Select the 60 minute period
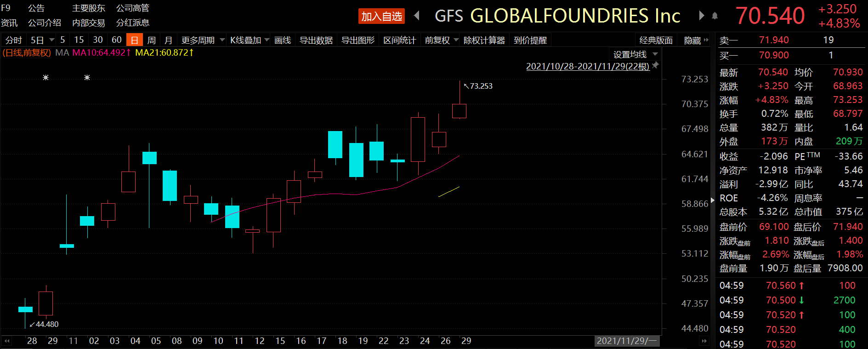The height and width of the screenshot is (349, 868). click(x=117, y=40)
